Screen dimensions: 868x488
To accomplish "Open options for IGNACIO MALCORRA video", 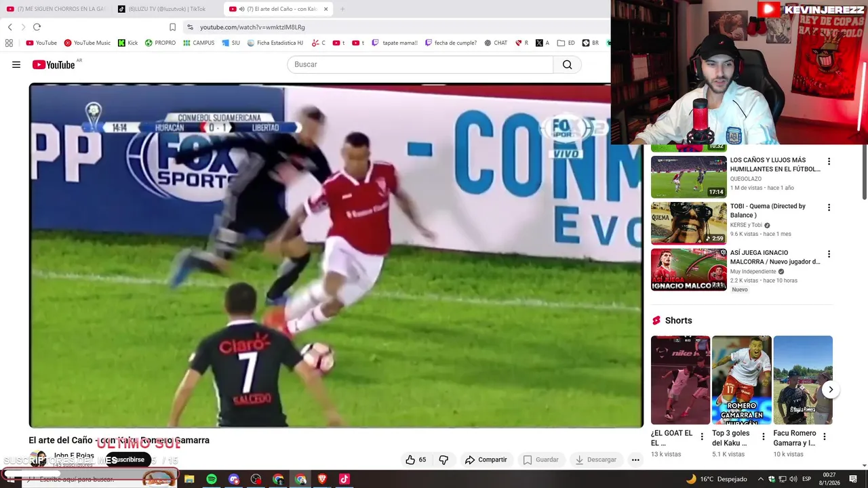I will point(828,254).
